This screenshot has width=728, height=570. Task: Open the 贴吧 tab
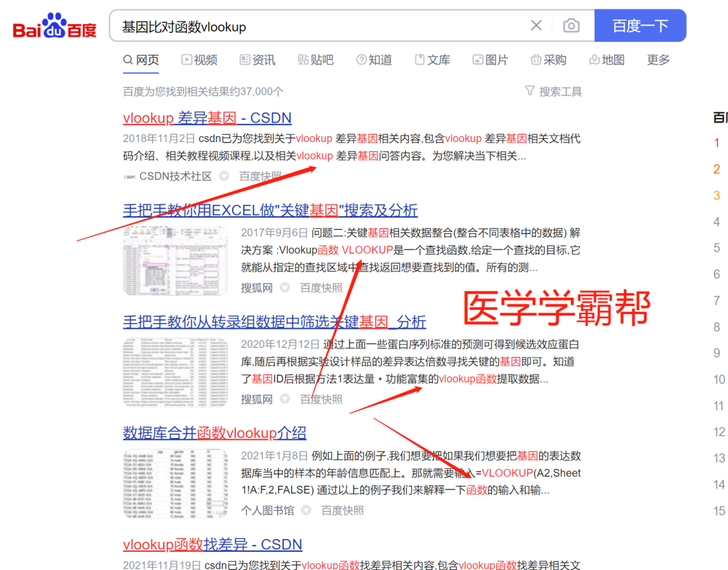(x=315, y=60)
